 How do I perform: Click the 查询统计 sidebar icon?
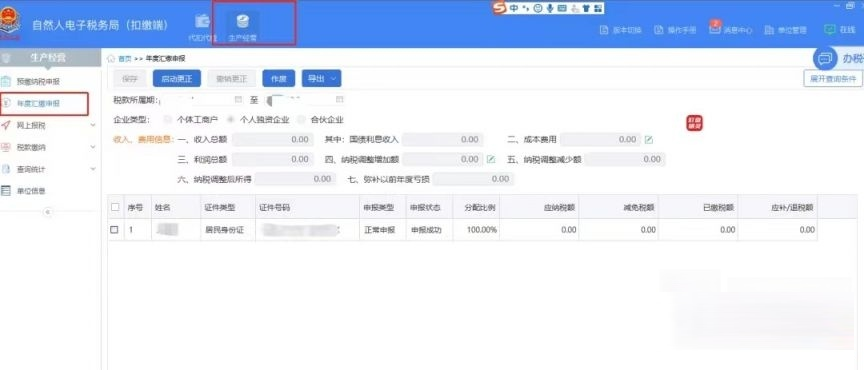6,169
